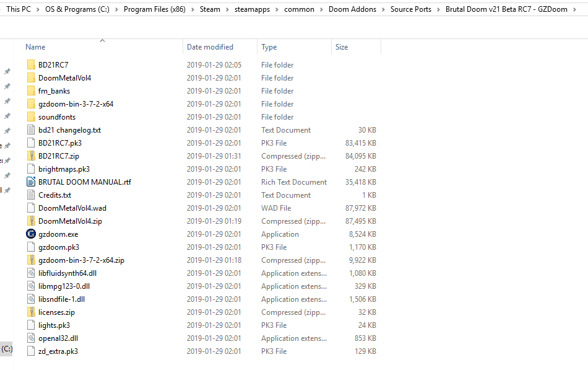Viewport: 588px width, 370px height.
Task: Select the zd_extra.pk3 file name
Action: tap(58, 351)
